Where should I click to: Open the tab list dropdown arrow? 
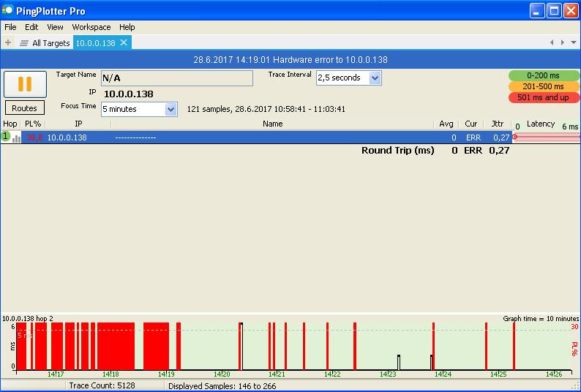click(574, 42)
